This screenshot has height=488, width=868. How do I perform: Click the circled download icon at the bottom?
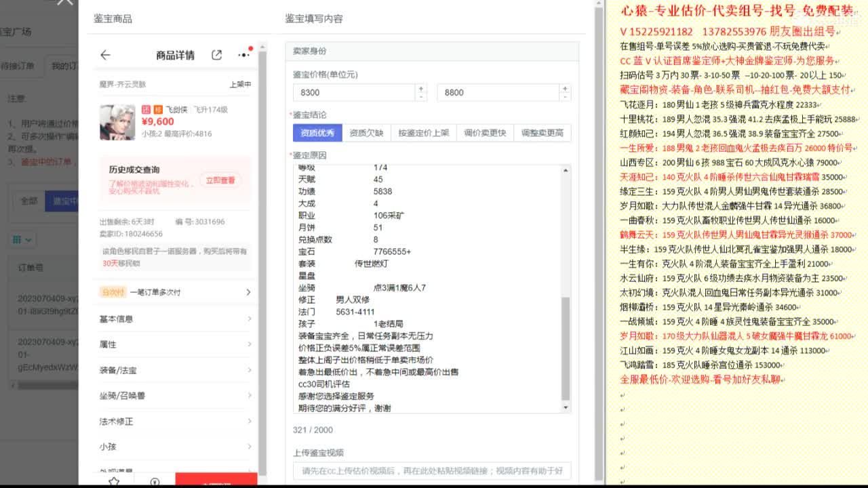coord(155,481)
